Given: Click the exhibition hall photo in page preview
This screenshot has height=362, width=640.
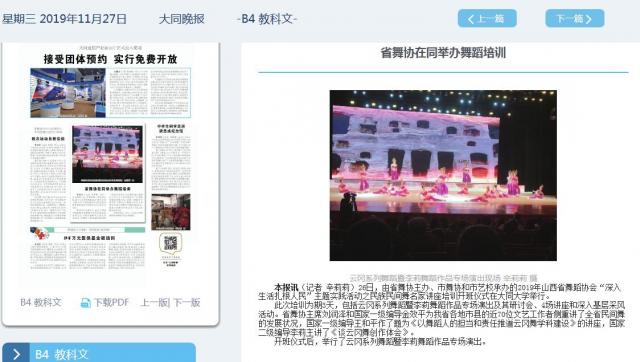Looking at the screenshot, I should pos(68,93).
